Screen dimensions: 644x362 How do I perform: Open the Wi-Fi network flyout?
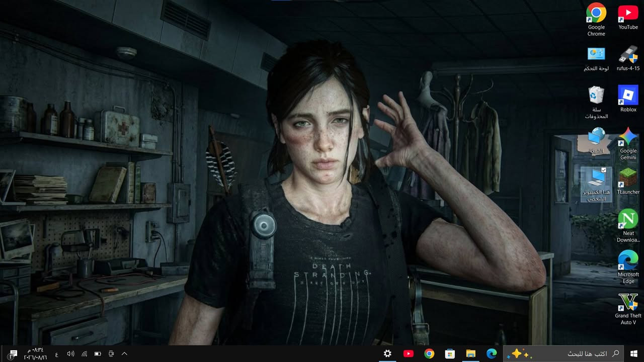click(x=85, y=354)
